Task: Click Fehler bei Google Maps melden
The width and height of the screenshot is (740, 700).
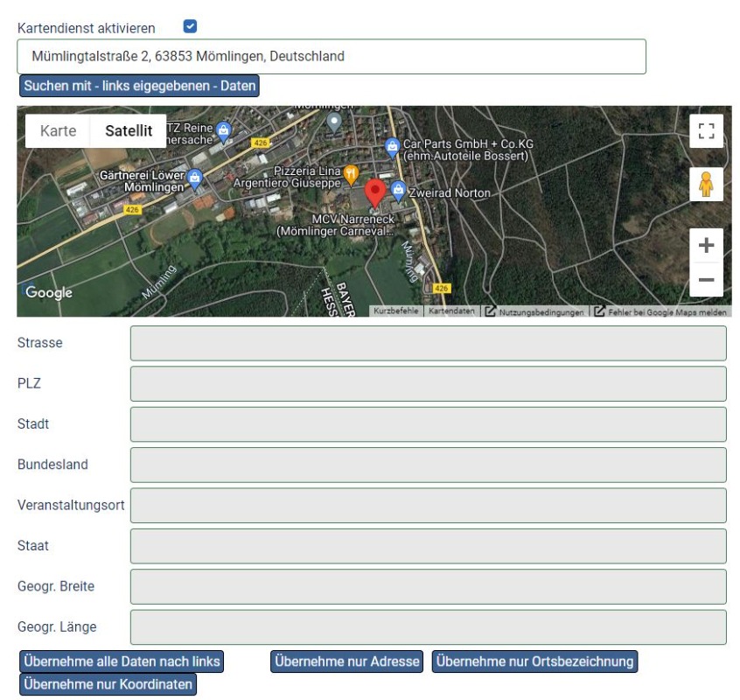Action: 660,311
